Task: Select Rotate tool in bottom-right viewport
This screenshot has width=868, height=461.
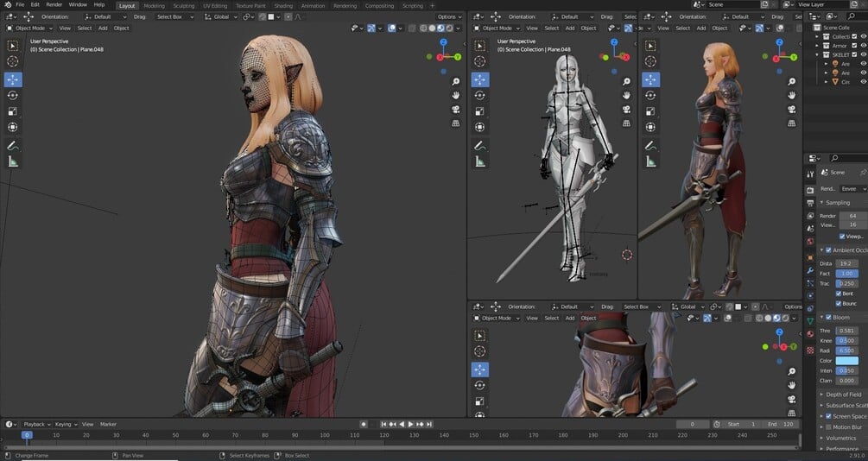Action: click(x=479, y=385)
